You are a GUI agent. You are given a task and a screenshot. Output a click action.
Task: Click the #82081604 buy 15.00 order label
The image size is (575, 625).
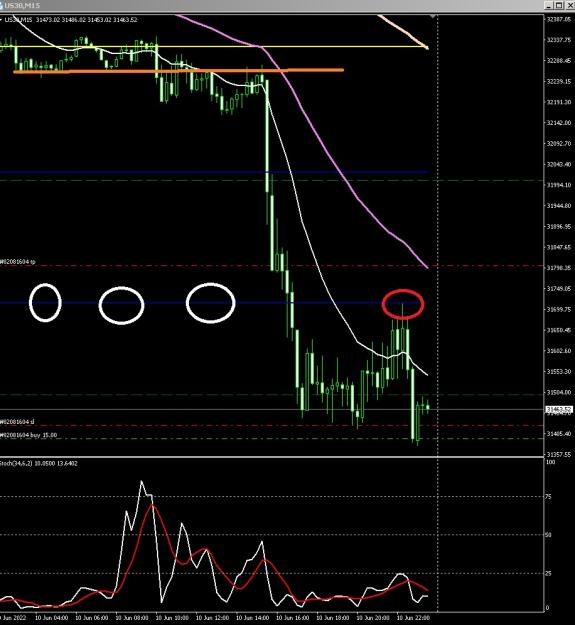coord(29,435)
